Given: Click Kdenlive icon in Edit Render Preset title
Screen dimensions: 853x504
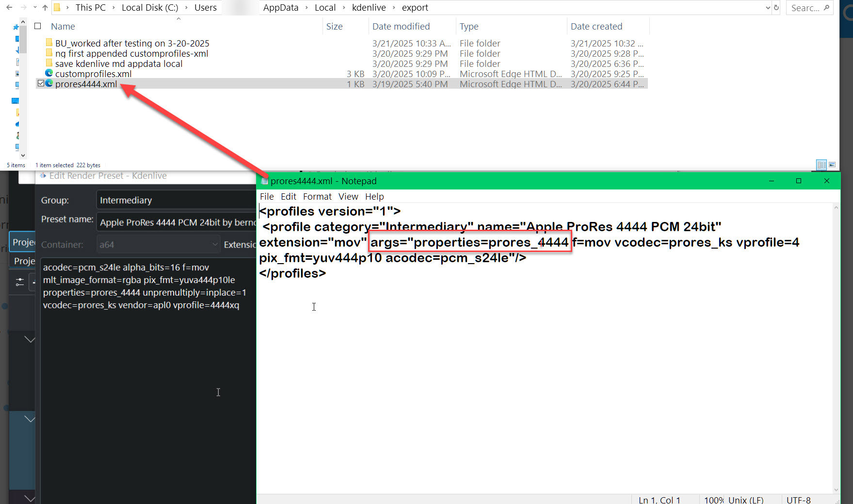Looking at the screenshot, I should (x=43, y=175).
